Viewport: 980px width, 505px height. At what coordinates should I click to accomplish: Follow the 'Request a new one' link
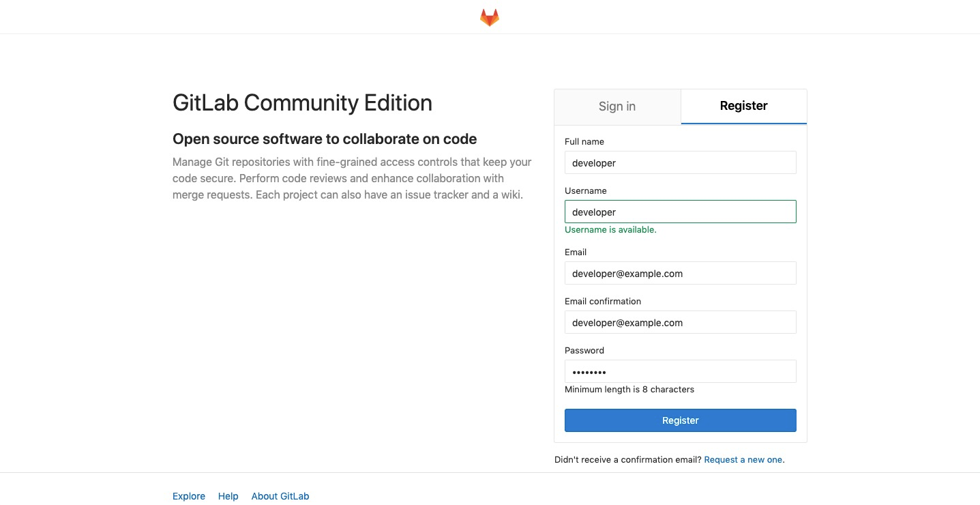tap(743, 460)
